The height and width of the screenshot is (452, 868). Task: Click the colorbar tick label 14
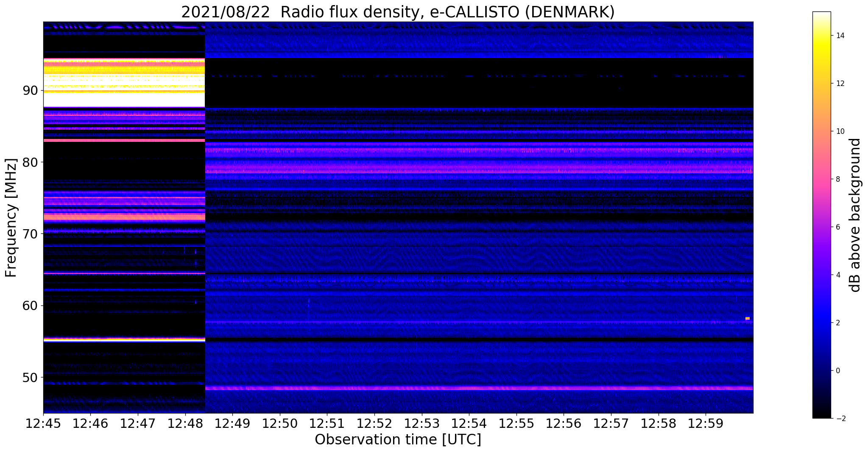tap(839, 36)
